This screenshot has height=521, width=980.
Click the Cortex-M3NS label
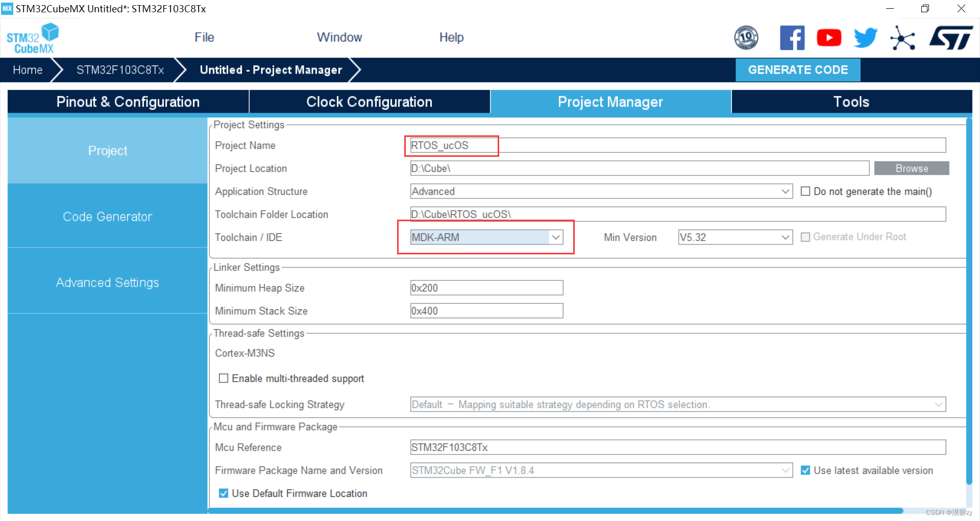pos(245,353)
